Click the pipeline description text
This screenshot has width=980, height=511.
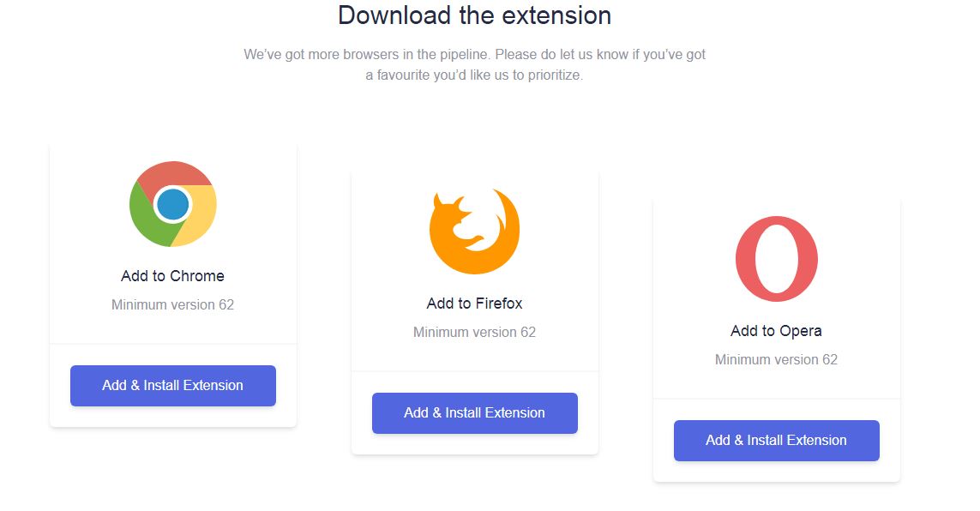point(475,64)
